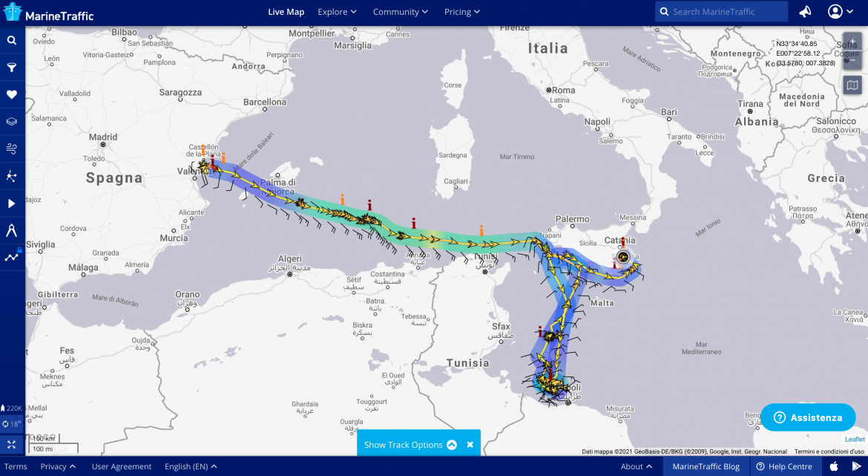Click the vessel current position icon near Catania
The height and width of the screenshot is (476, 868).
pyautogui.click(x=622, y=256)
